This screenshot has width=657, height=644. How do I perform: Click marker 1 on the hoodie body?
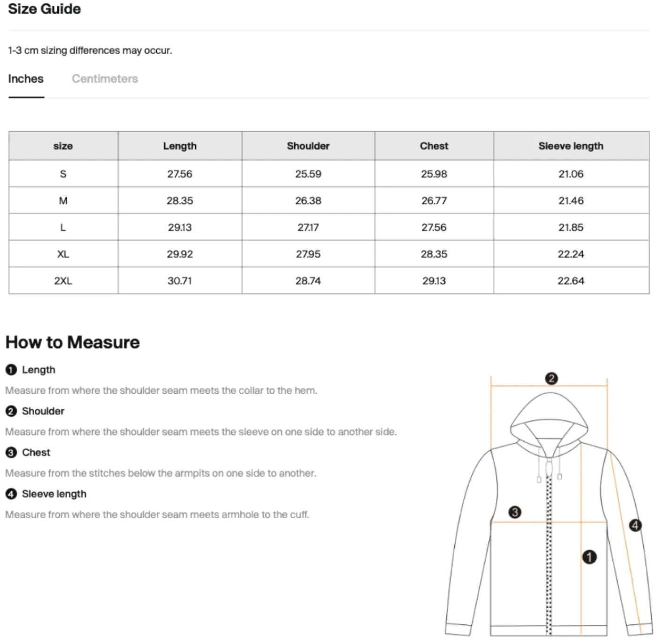click(589, 557)
